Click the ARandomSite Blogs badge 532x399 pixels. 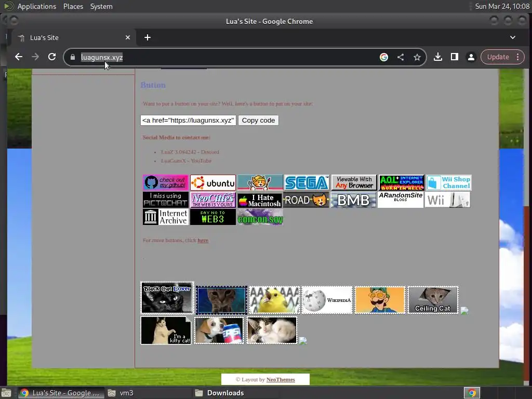[x=401, y=199]
